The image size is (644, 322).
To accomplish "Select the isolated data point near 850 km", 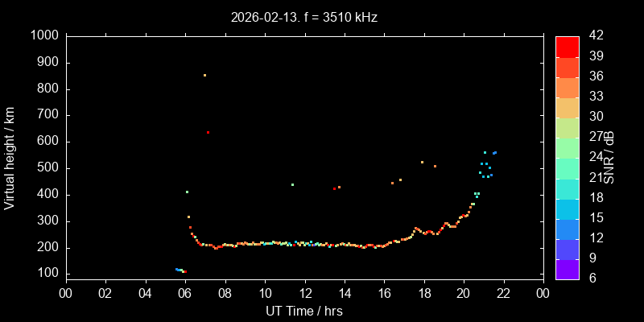I will pyautogui.click(x=204, y=75).
